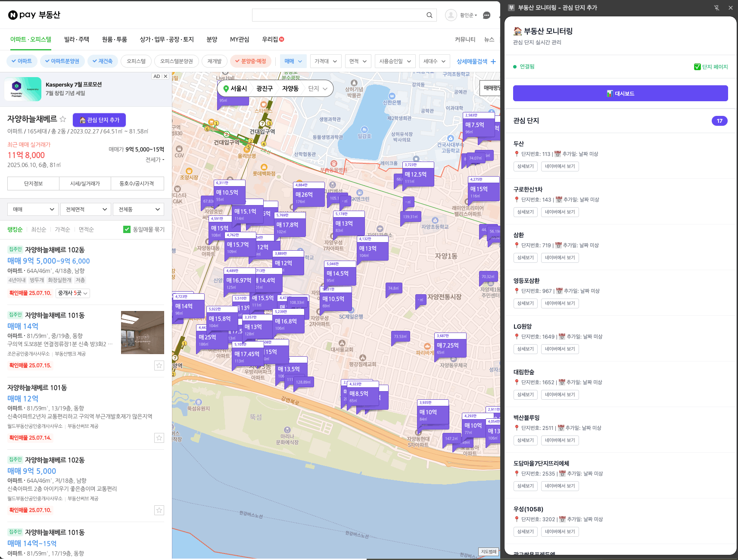Image resolution: width=738 pixels, height=560 pixels.
Task: Favorite the 101동 매매 14억 listing star
Action: (x=159, y=365)
